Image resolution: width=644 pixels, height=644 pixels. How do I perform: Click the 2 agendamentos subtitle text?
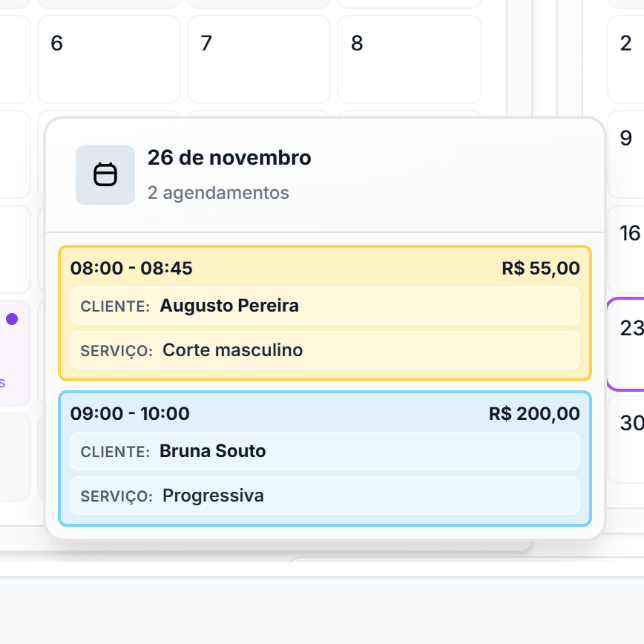point(218,193)
